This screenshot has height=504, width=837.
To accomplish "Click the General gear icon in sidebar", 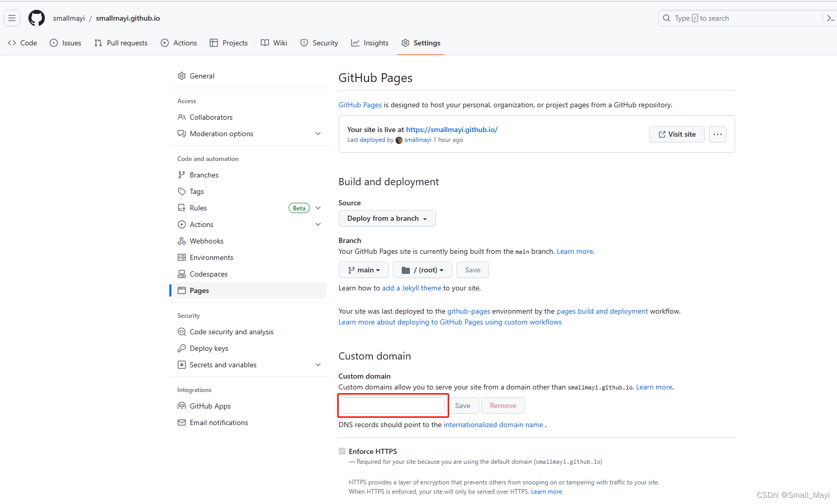I will pos(182,76).
